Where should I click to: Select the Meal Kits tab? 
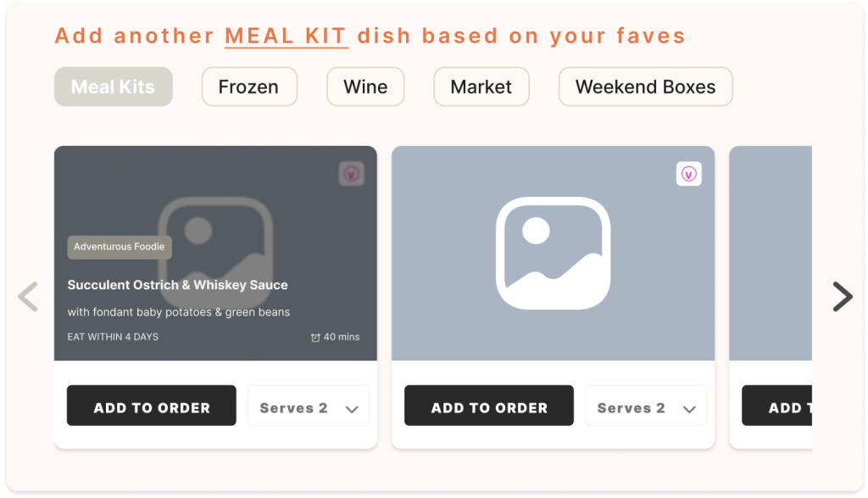pos(113,87)
